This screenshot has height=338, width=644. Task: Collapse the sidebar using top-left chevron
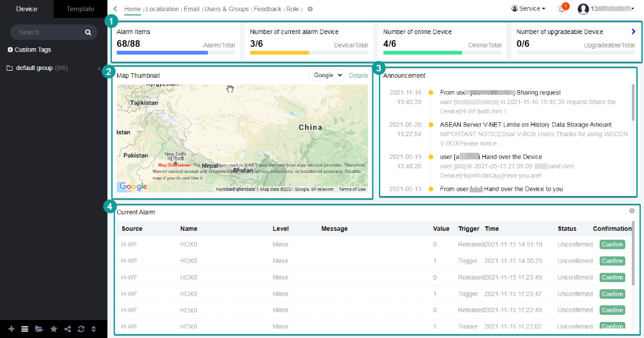tap(115, 9)
